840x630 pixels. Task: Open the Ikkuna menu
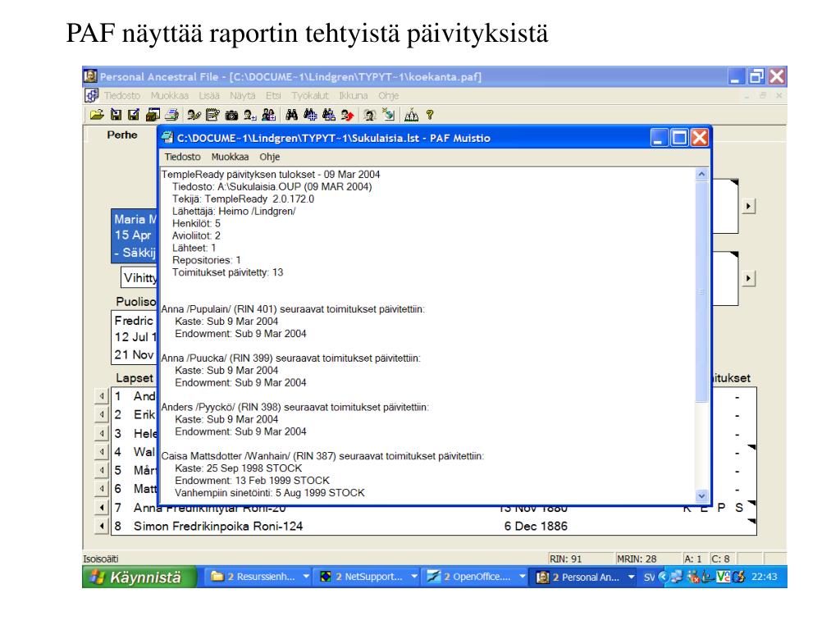click(353, 95)
